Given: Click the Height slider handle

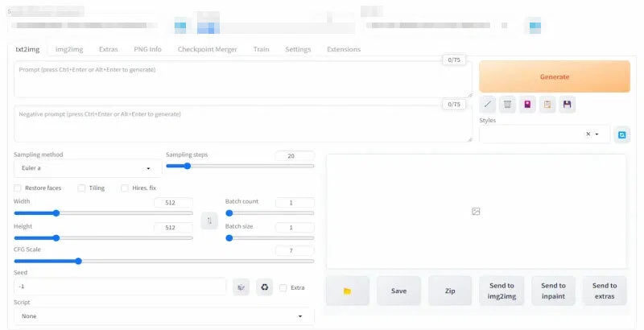Looking at the screenshot, I should point(56,238).
